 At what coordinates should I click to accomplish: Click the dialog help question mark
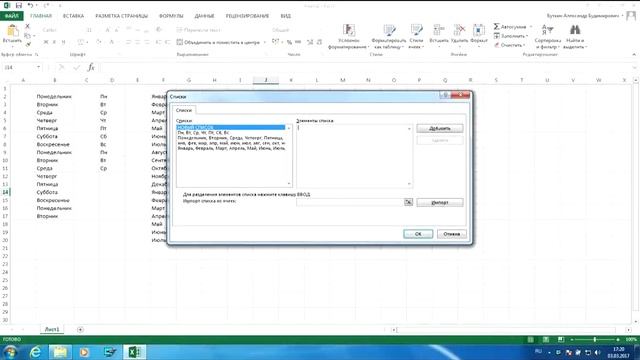pos(444,95)
